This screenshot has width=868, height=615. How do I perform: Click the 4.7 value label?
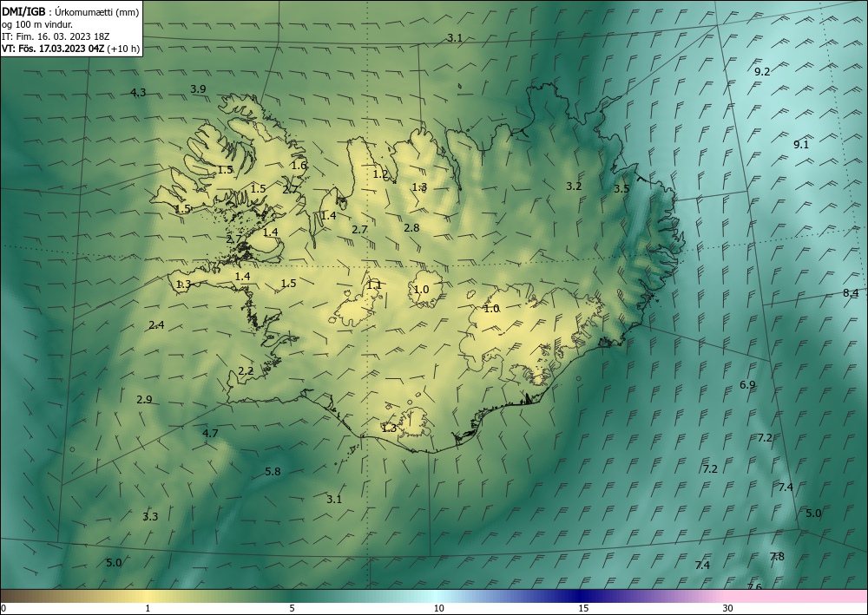210,433
